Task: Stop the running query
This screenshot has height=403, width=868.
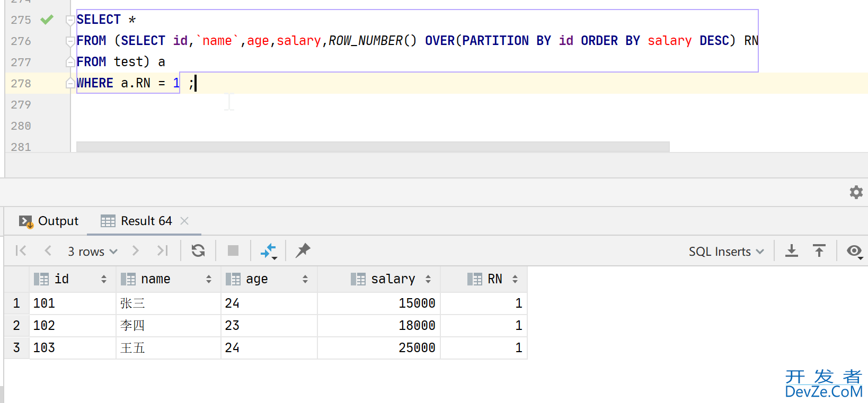Action: pos(233,250)
